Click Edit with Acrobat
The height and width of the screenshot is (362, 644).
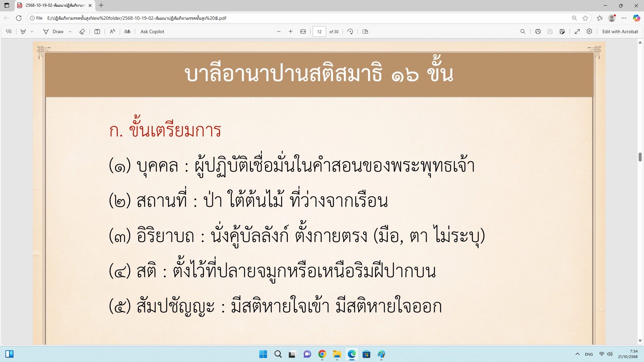pos(620,32)
